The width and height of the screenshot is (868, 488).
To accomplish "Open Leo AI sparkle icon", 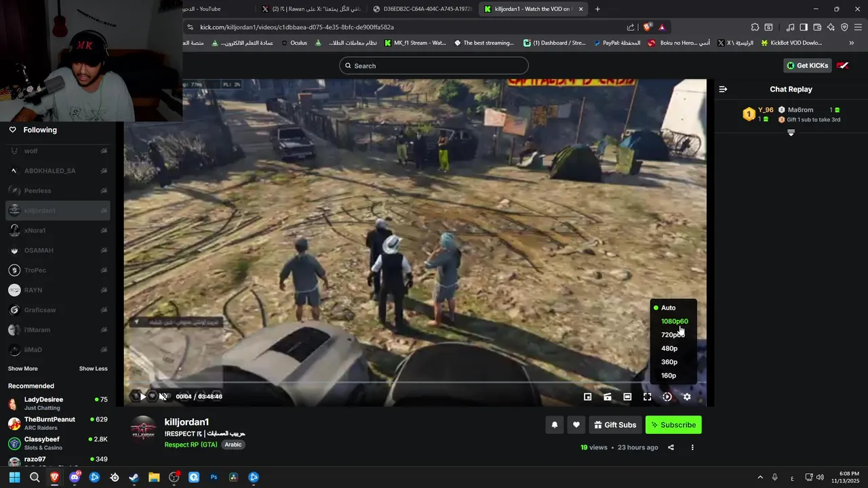I will click(831, 27).
